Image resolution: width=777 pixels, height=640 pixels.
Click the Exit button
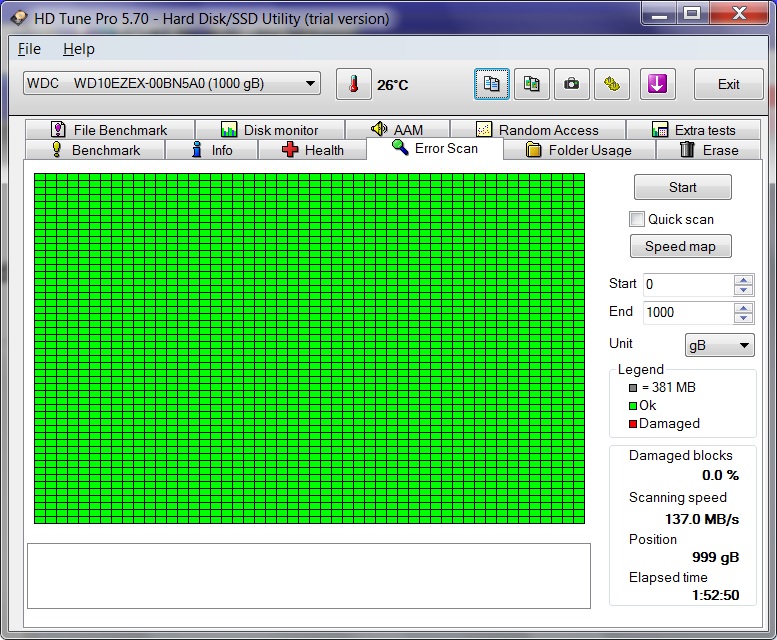[x=728, y=85]
